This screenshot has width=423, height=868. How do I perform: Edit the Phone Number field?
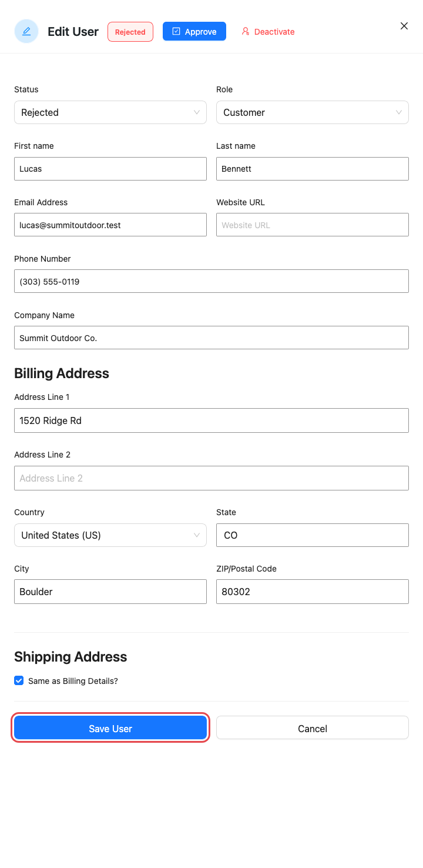pyautogui.click(x=211, y=281)
